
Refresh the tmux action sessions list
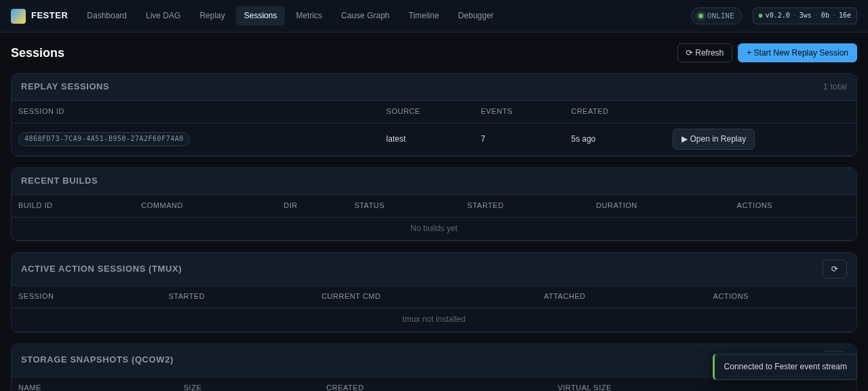[834, 269]
